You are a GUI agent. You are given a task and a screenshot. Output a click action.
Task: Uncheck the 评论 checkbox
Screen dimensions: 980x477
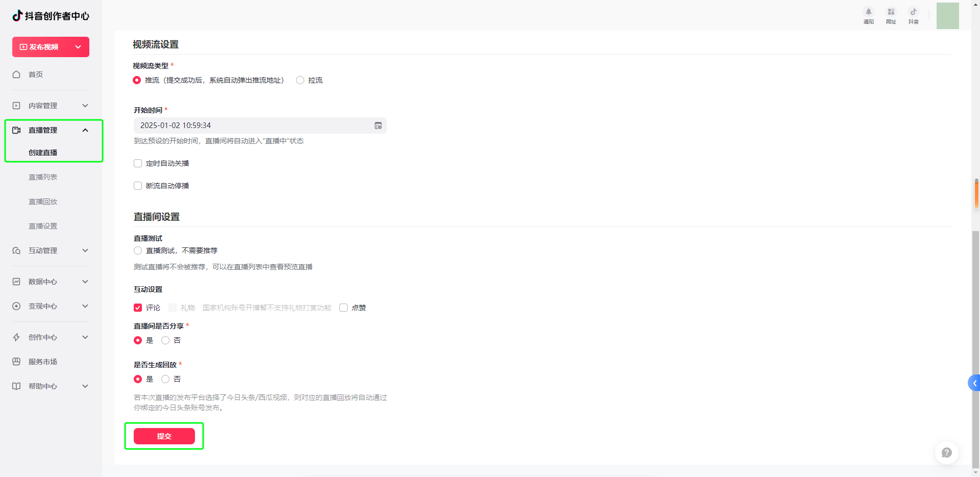pos(138,308)
